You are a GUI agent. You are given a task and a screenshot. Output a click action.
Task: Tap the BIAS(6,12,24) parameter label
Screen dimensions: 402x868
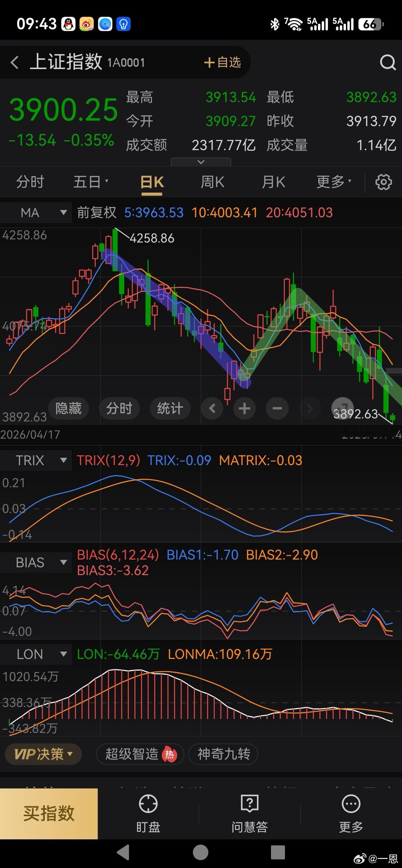[118, 555]
